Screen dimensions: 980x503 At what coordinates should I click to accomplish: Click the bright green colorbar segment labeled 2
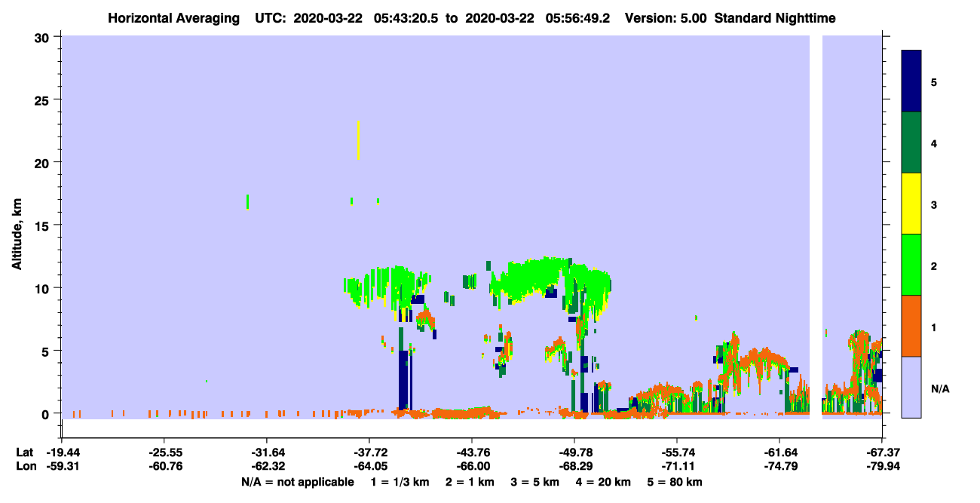pyautogui.click(x=911, y=265)
